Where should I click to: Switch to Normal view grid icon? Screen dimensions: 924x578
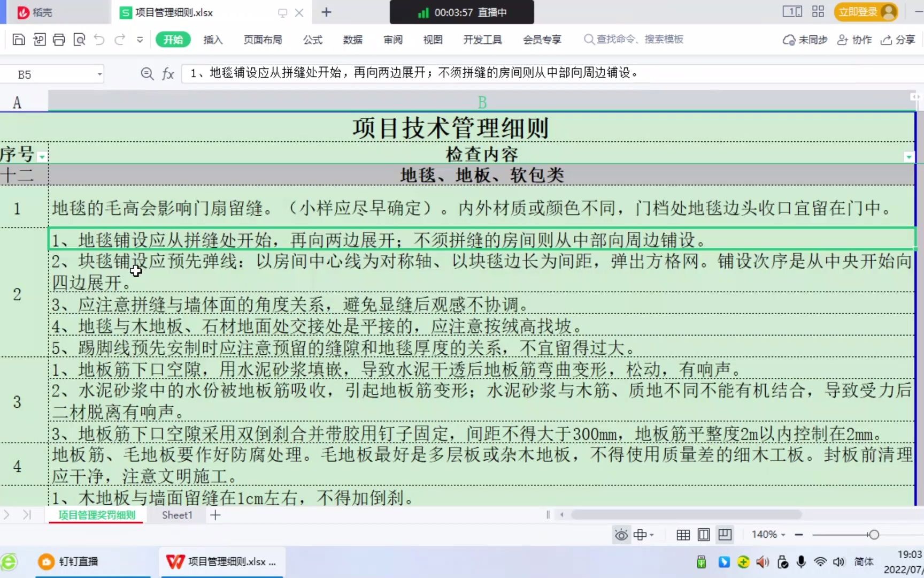(683, 535)
